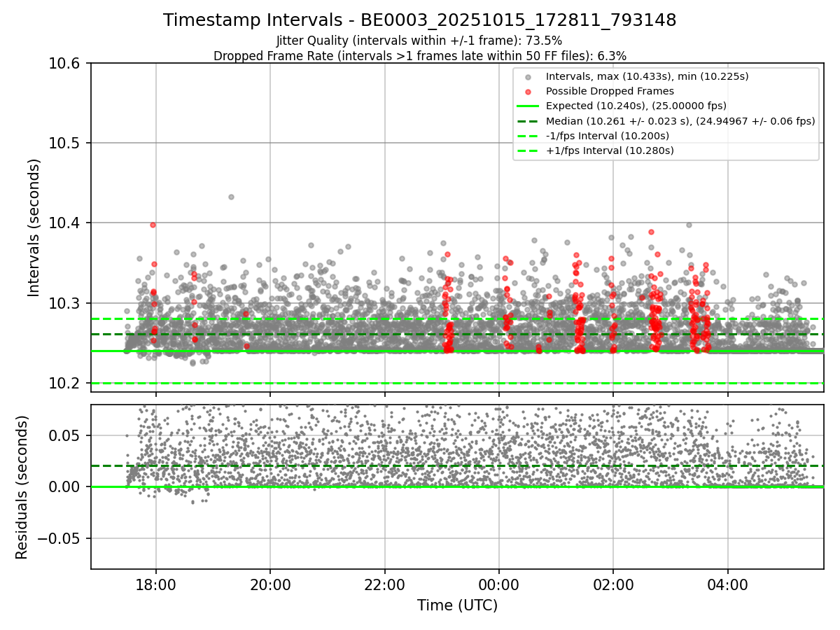The image size is (840, 630).
Task: Click the solid green line legend sample for Expected
Action: (x=528, y=106)
